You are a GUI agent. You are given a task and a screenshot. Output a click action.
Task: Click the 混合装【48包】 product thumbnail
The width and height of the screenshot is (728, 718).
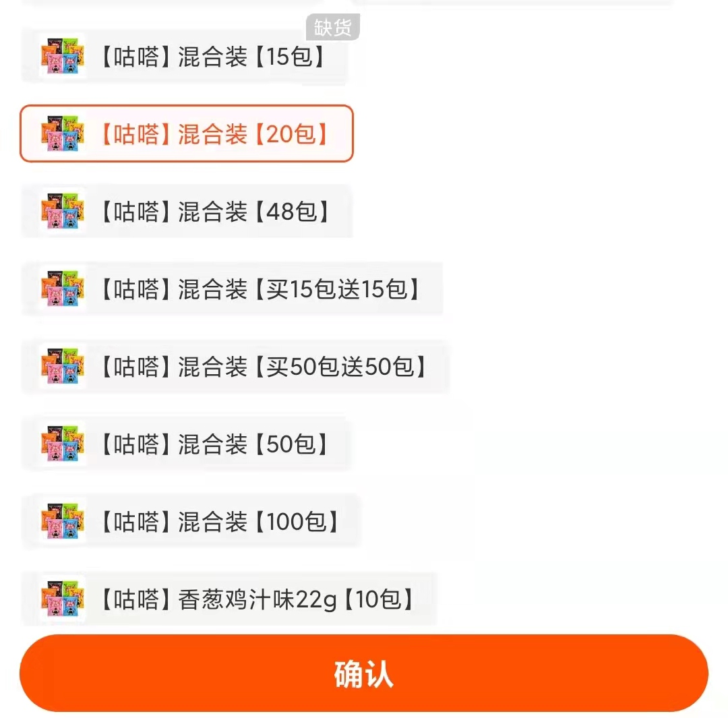pyautogui.click(x=62, y=211)
